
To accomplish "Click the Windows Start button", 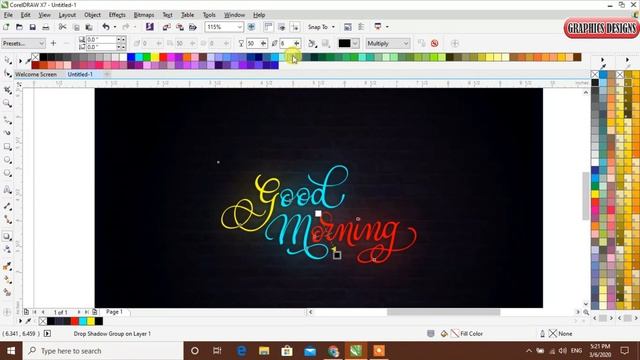I will [x=11, y=351].
